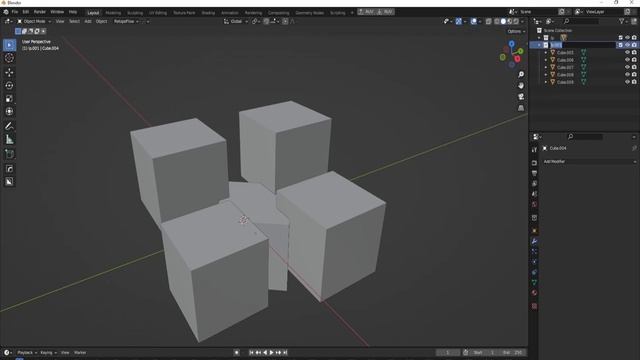640x360 pixels.
Task: Open the Add Modifier dropdown
Action: (589, 162)
